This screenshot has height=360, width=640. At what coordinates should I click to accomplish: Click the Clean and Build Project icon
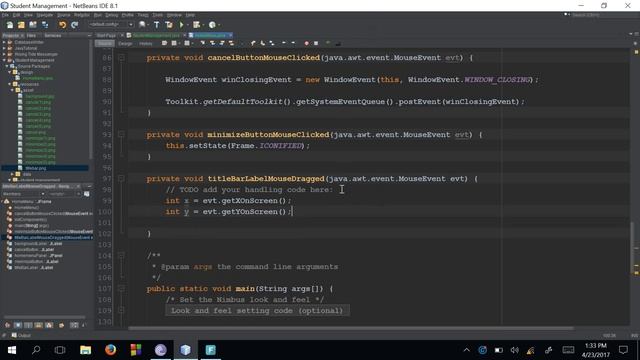coord(169,25)
